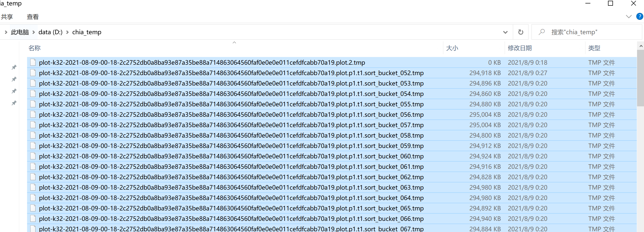Image resolution: width=644 pixels, height=232 pixels.
Task: Unpin the first quick access item
Action: coord(14,67)
